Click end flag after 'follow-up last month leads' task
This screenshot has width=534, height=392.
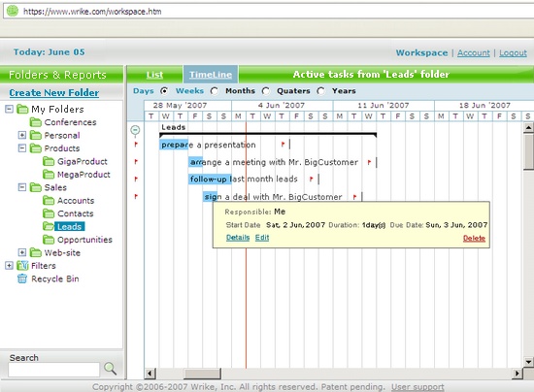click(311, 179)
